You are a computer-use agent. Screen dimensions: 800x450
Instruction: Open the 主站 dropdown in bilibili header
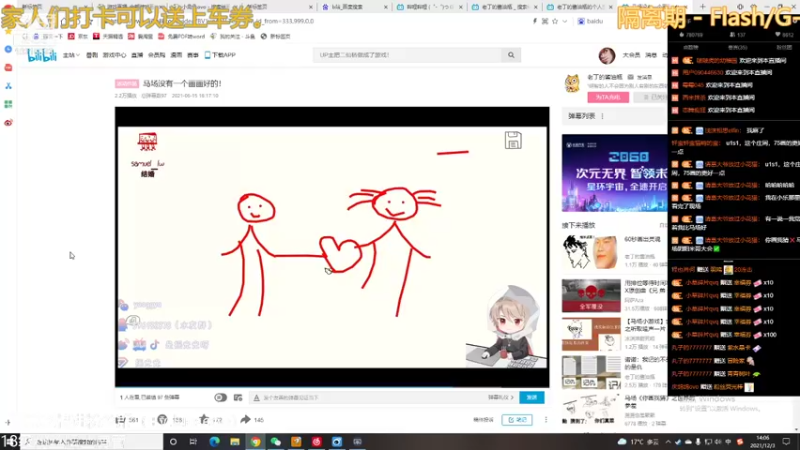click(71, 55)
